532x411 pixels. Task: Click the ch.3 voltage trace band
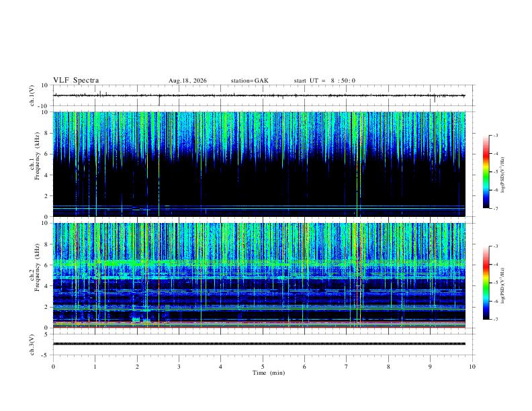[259, 344]
